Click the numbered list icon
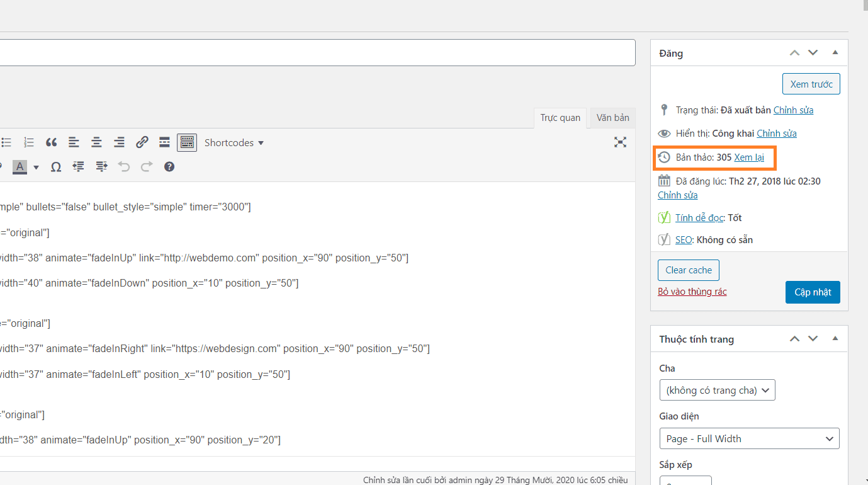 (29, 142)
